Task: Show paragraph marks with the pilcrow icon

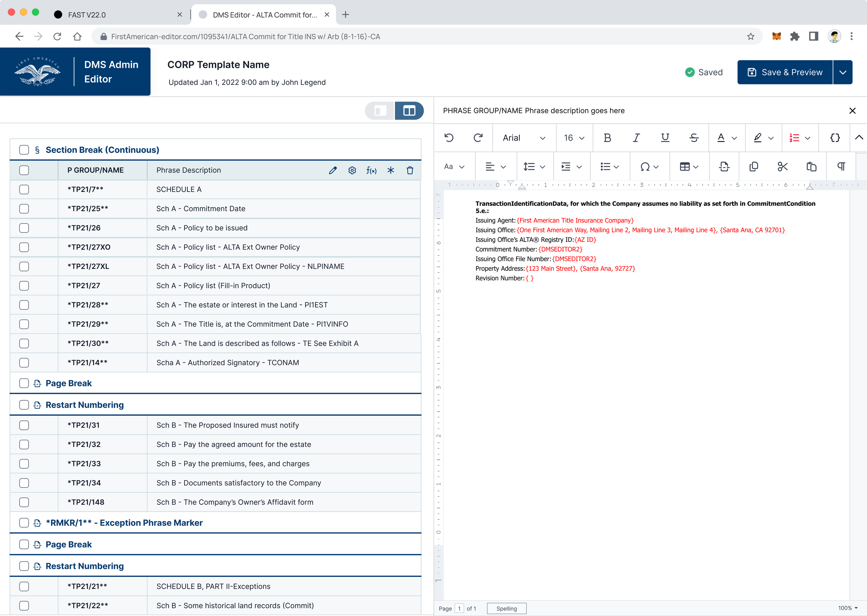Action: point(841,167)
